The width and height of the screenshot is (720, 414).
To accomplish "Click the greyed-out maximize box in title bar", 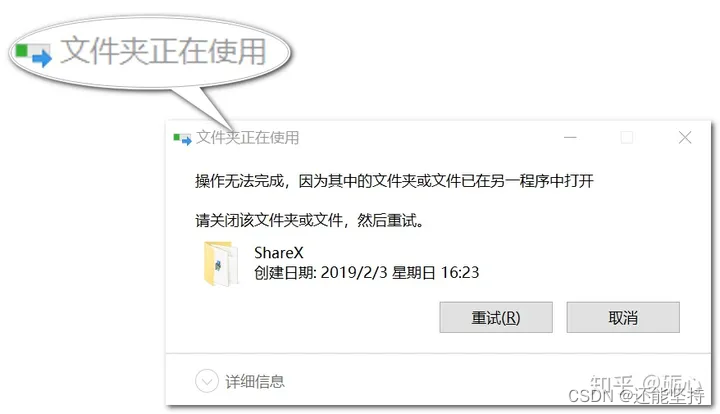I will 627,137.
